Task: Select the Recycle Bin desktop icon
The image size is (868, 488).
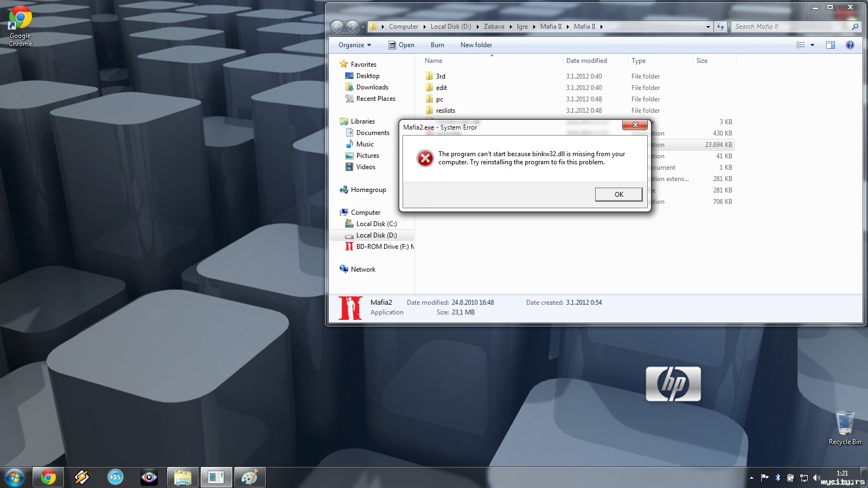Action: [845, 428]
